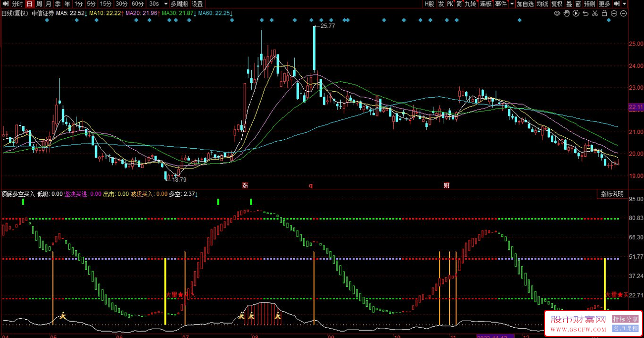Switch to 60分 minute chart

click(x=138, y=4)
